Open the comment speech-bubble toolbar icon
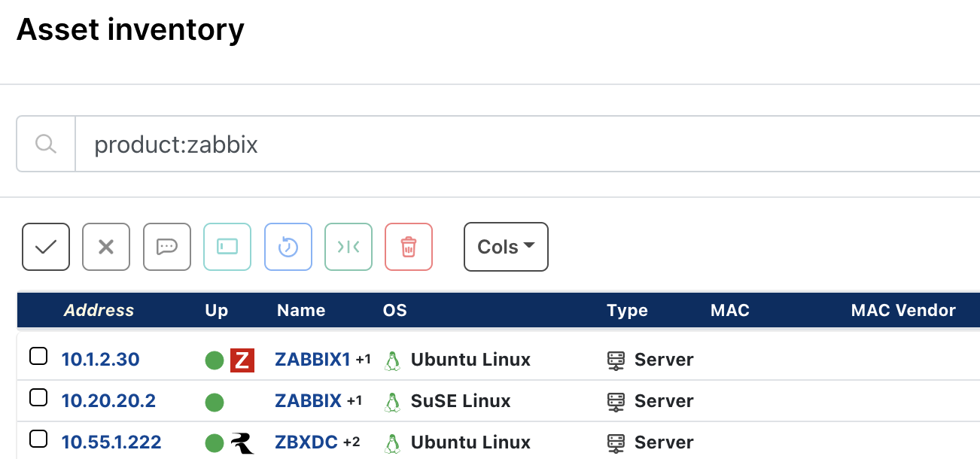The width and height of the screenshot is (980, 459). [166, 247]
